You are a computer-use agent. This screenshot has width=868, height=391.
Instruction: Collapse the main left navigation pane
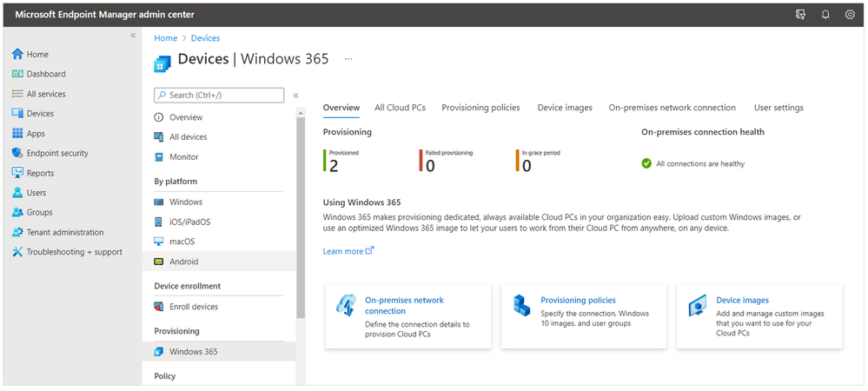133,36
